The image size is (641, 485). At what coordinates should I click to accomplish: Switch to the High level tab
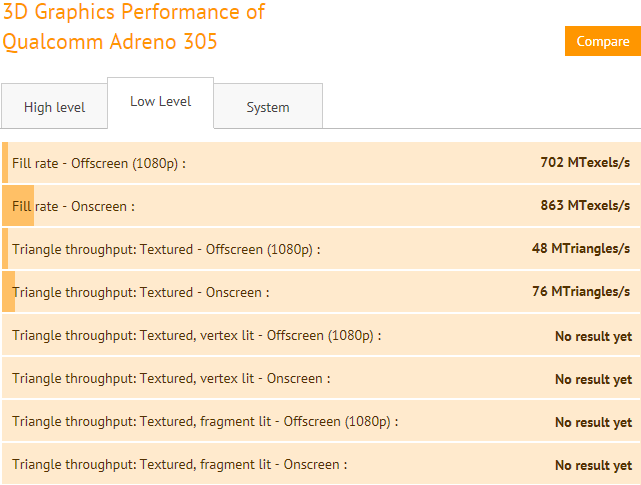pyautogui.click(x=54, y=107)
